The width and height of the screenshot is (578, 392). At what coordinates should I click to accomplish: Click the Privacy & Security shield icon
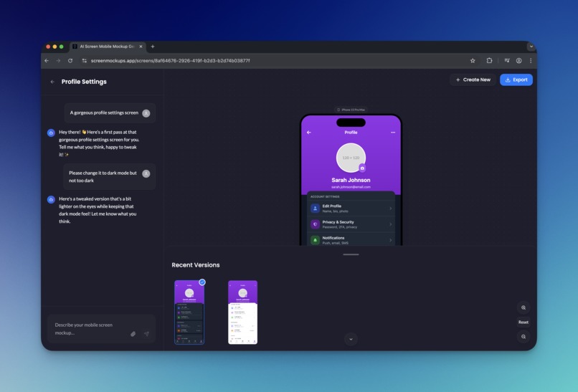315,224
